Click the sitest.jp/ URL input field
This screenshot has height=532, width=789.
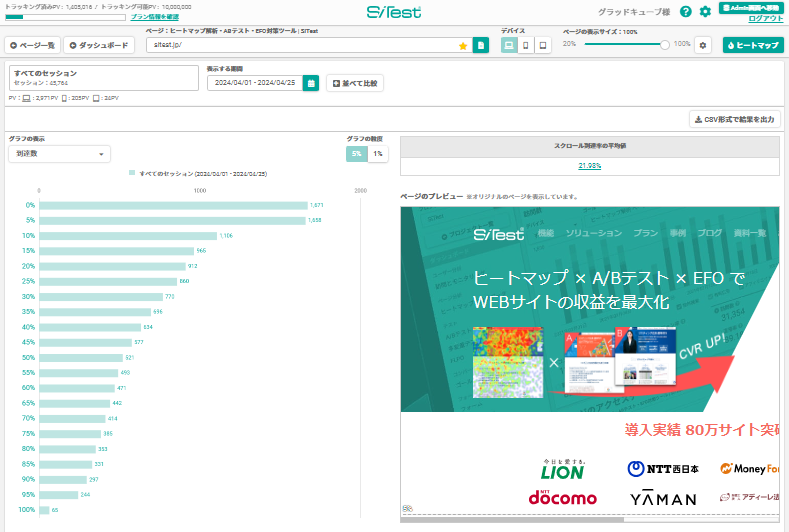(x=308, y=45)
